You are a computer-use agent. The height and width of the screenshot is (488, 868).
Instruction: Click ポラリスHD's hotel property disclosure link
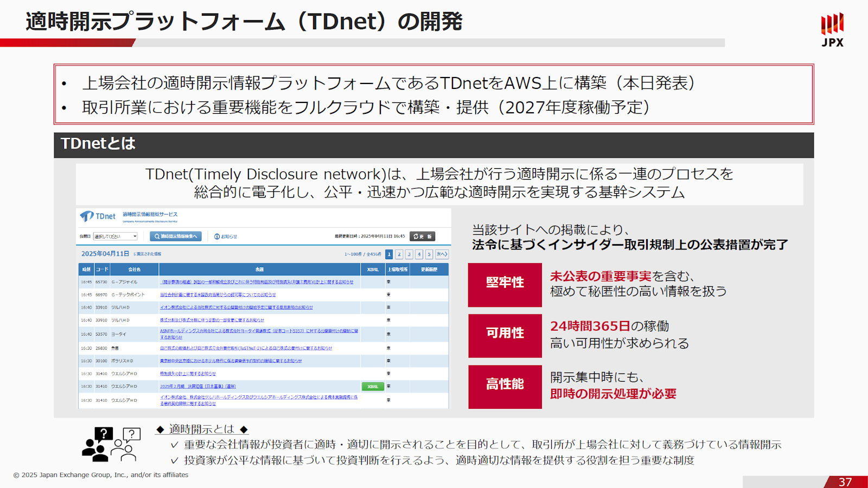pyautogui.click(x=231, y=361)
